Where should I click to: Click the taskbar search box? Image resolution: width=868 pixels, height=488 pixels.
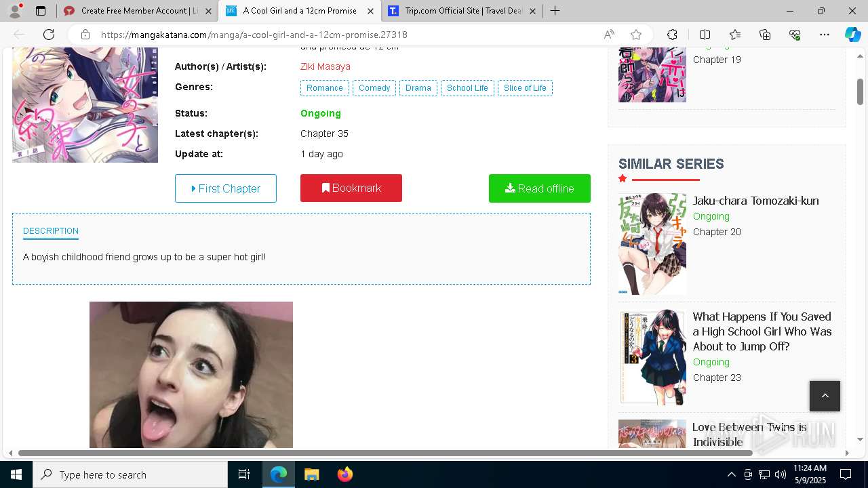(x=130, y=474)
